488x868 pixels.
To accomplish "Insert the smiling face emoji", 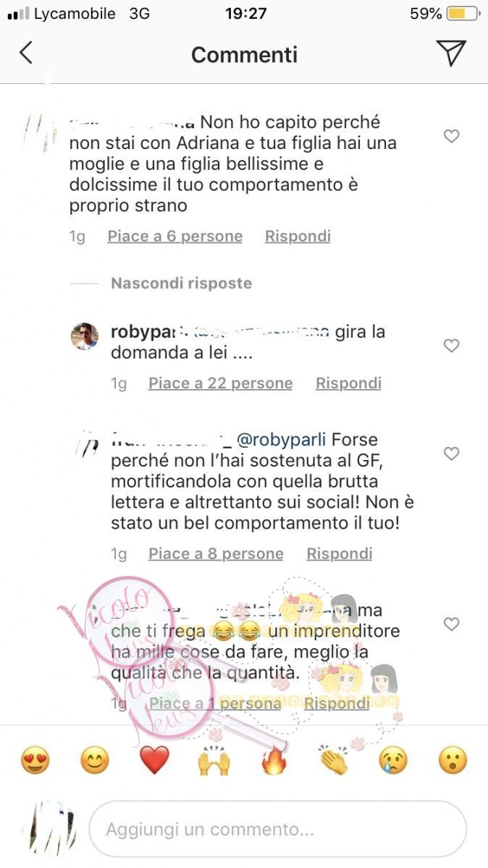I will [94, 760].
